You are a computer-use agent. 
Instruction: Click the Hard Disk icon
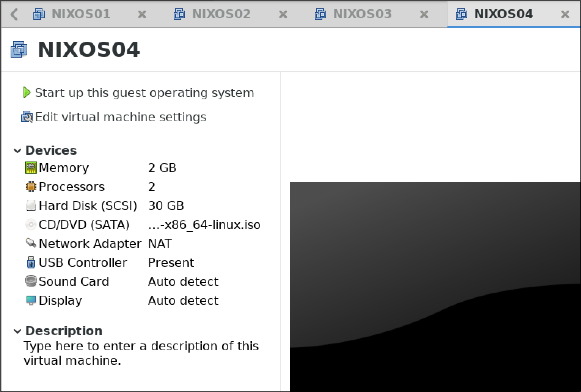click(31, 205)
